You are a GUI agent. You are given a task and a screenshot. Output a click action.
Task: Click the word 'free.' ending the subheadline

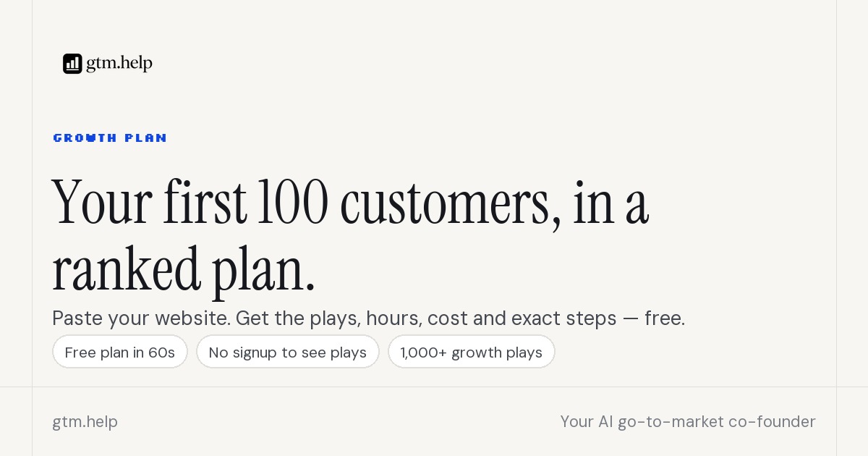[665, 318]
